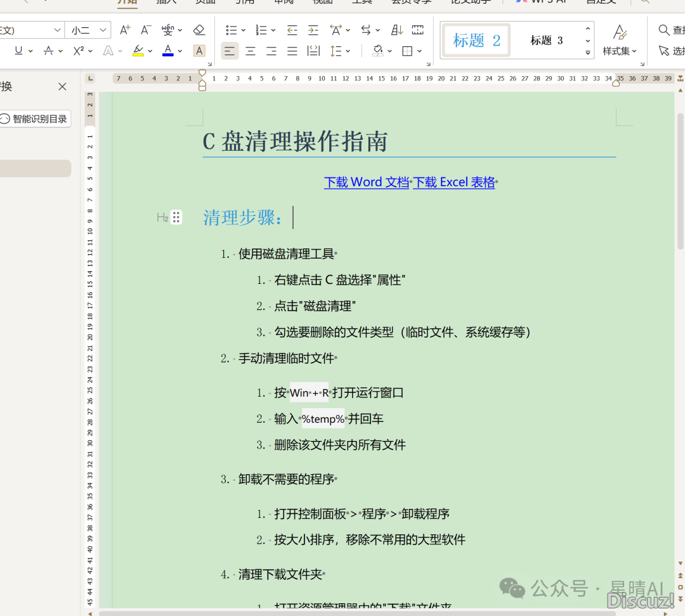
Task: Toggle align right
Action: (271, 51)
